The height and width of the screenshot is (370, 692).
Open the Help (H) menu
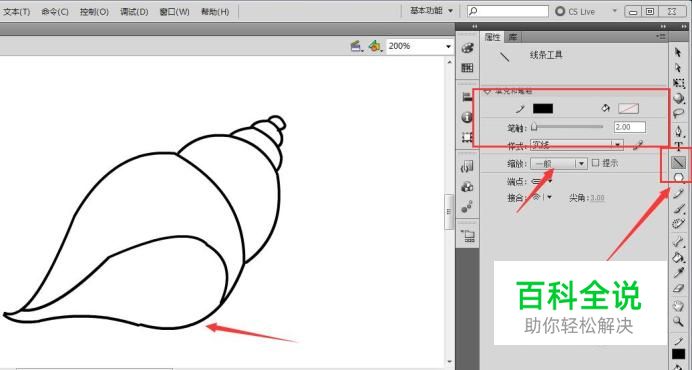click(x=215, y=11)
